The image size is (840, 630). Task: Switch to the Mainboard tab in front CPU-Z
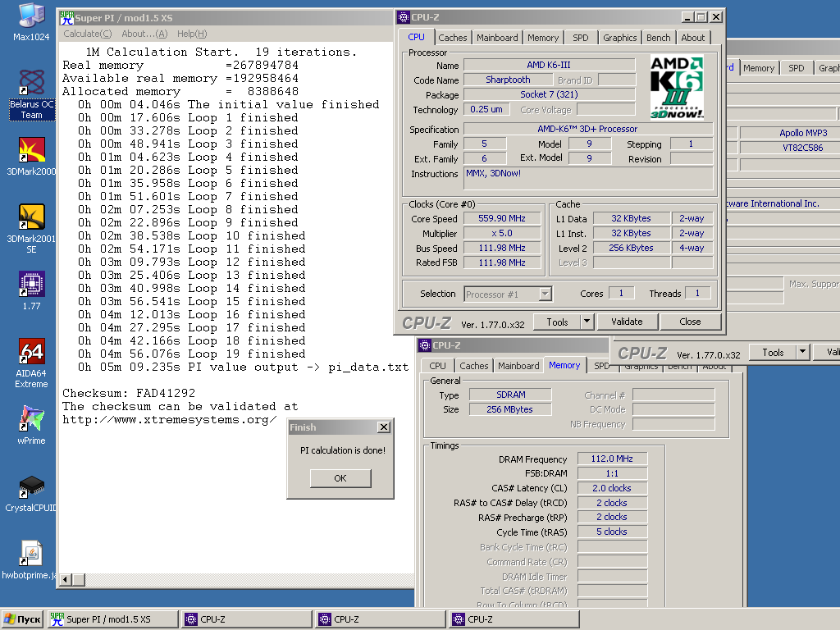point(497,38)
